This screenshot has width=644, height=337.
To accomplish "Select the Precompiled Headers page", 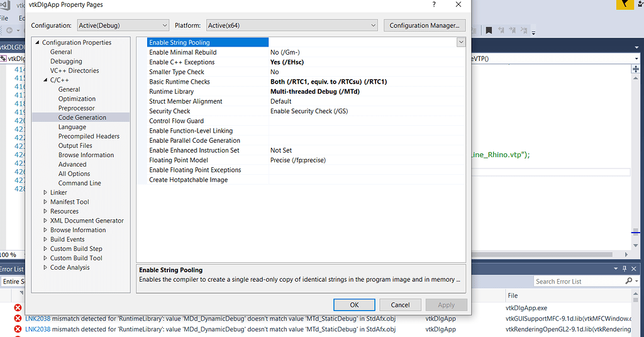I will click(89, 136).
